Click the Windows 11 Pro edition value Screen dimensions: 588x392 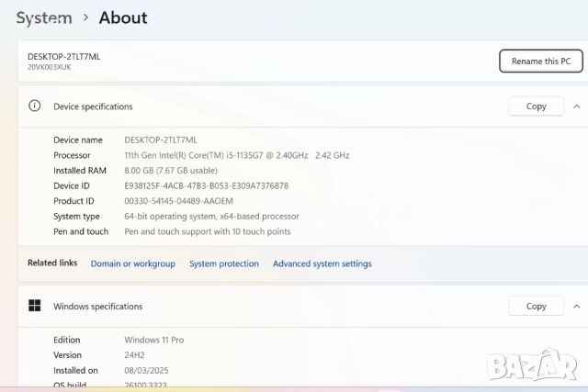(154, 340)
